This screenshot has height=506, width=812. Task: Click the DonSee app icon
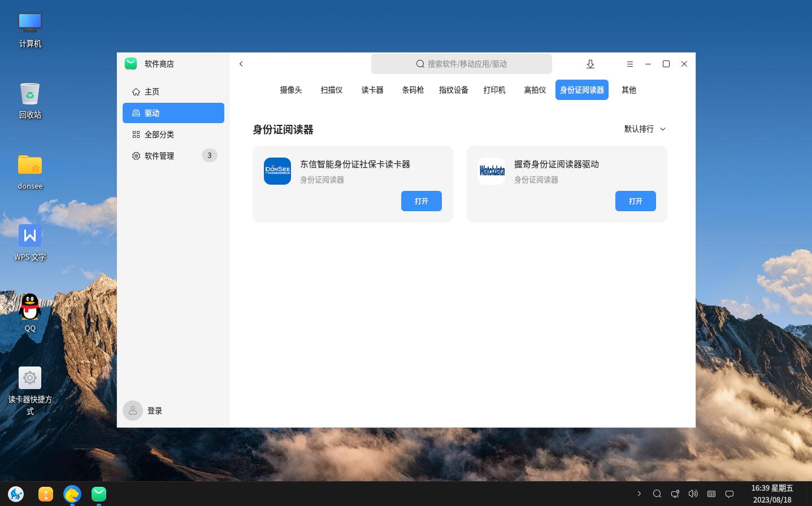(277, 171)
